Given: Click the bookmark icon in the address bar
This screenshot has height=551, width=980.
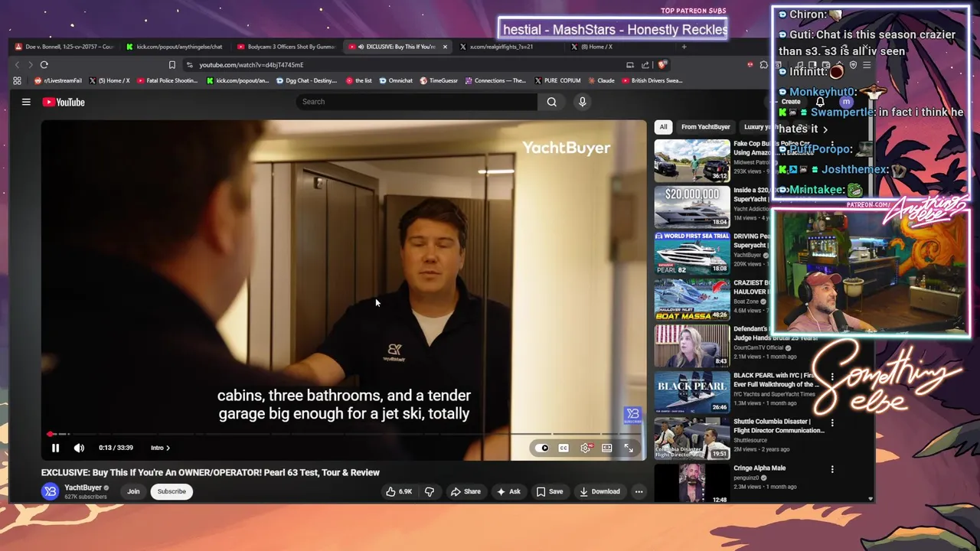Looking at the screenshot, I should pyautogui.click(x=172, y=65).
